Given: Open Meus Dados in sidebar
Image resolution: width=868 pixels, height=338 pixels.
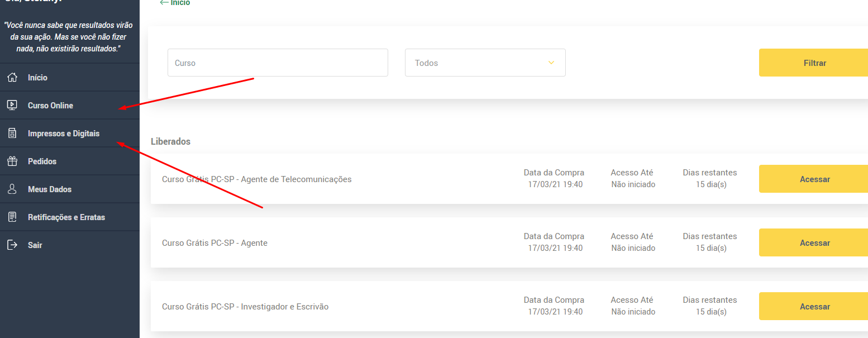Looking at the screenshot, I should 70,189.
